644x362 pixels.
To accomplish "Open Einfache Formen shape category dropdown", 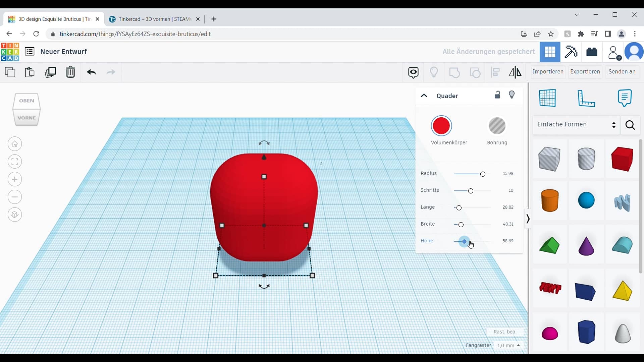I will click(x=576, y=125).
